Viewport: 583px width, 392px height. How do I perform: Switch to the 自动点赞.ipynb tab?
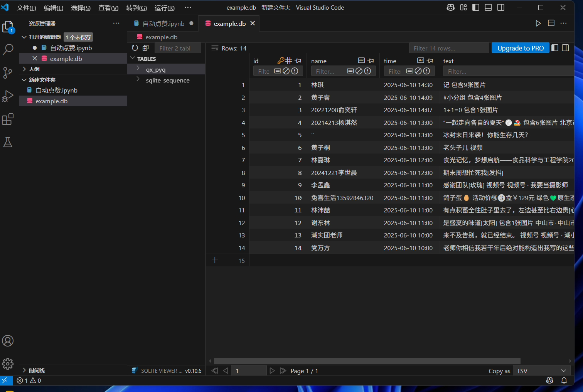(x=163, y=24)
